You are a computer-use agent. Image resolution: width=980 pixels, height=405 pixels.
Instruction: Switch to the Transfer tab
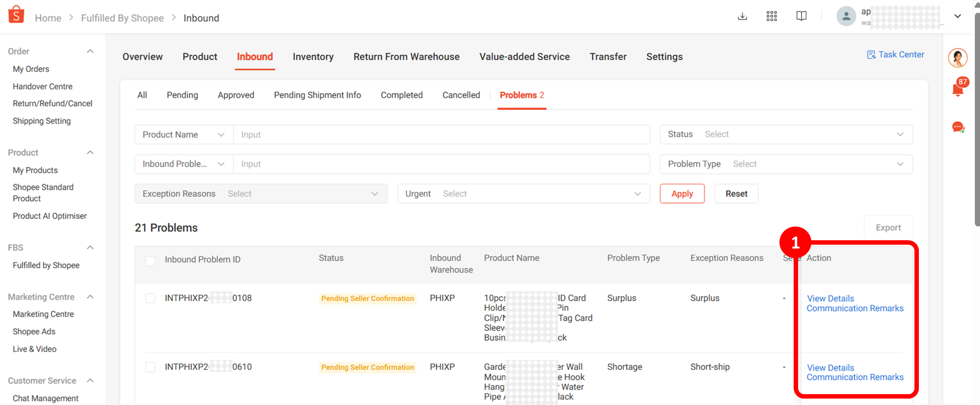(608, 57)
